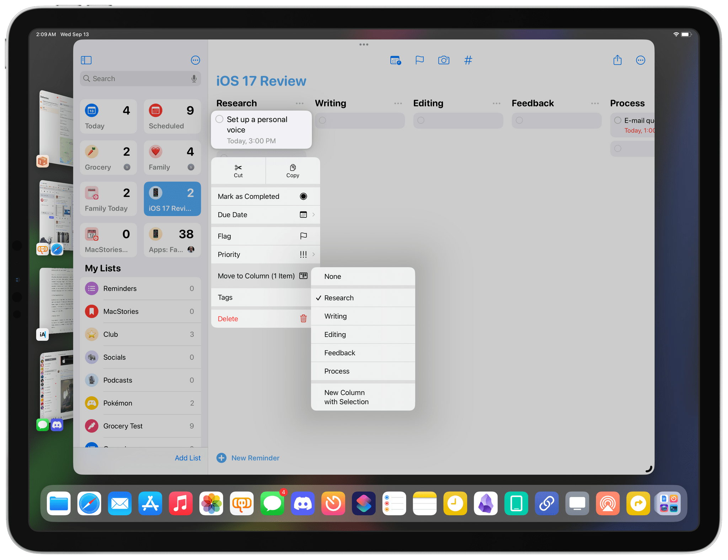This screenshot has height=560, width=728.
Task: Toggle Flag in context menu
Action: [266, 236]
